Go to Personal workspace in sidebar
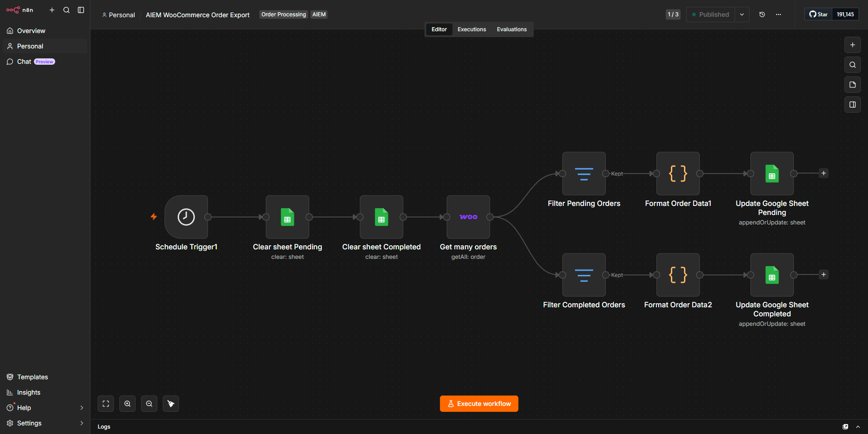The height and width of the screenshot is (434, 868). (x=45, y=46)
